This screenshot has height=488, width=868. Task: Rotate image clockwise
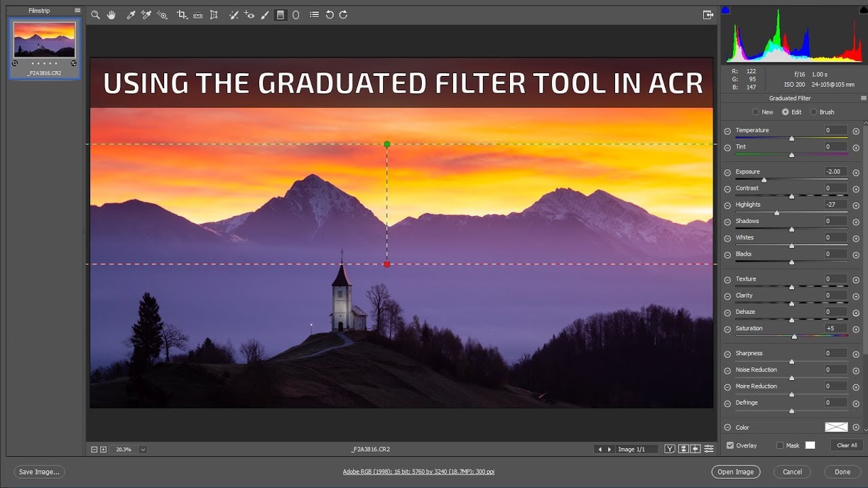coord(343,15)
